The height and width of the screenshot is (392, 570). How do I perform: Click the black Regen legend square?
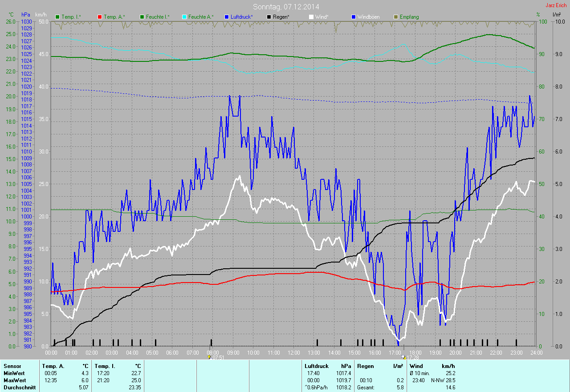[269, 17]
